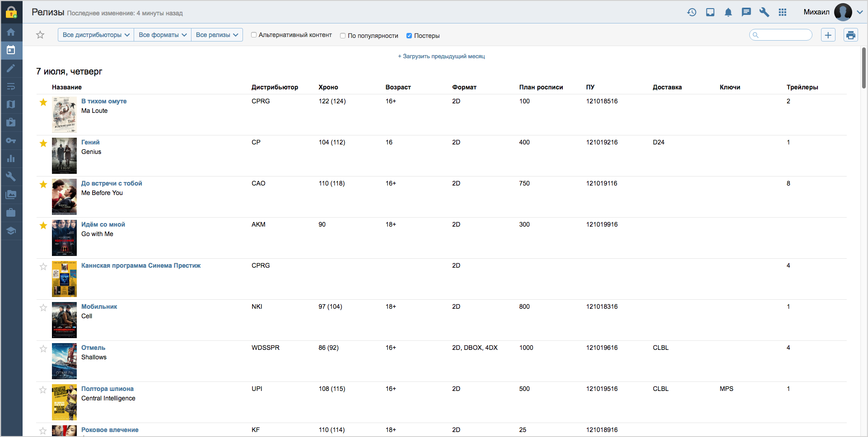The image size is (868, 437).
Task: Click the Мобильник poster thumbnail
Action: point(64,320)
